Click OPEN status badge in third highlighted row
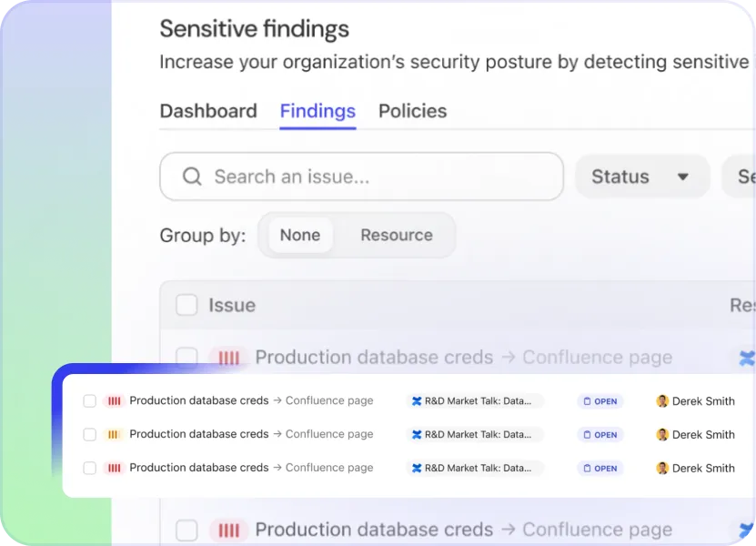756x546 pixels. (x=600, y=468)
